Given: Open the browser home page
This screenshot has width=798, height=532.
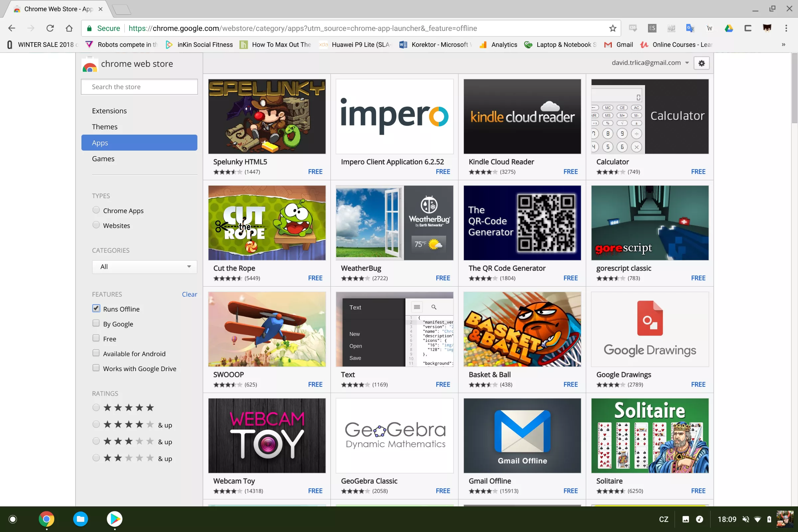Looking at the screenshot, I should (69, 28).
